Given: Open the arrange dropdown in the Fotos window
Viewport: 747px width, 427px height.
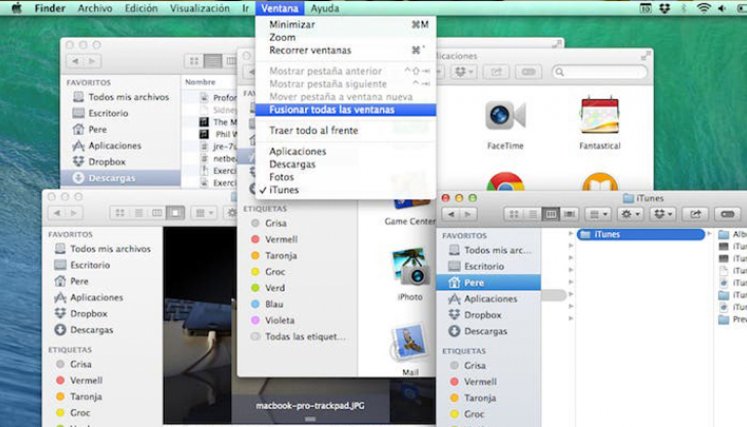Looking at the screenshot, I should (204, 213).
